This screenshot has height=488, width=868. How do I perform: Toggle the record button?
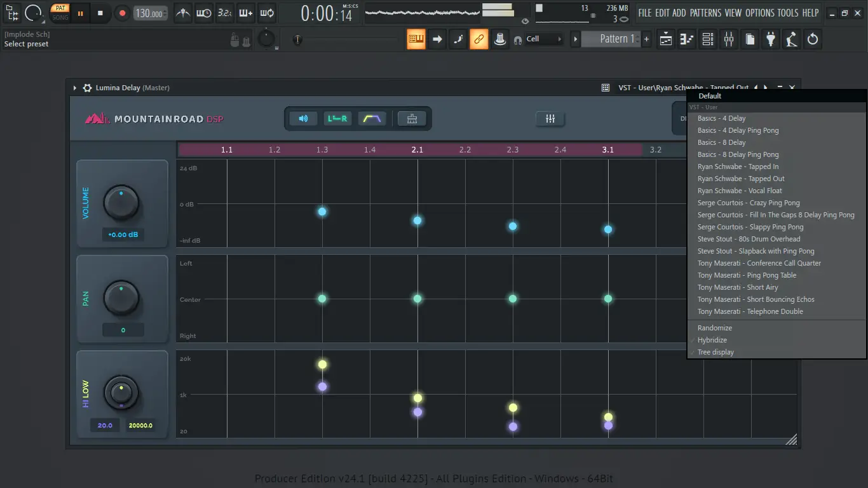click(x=123, y=13)
